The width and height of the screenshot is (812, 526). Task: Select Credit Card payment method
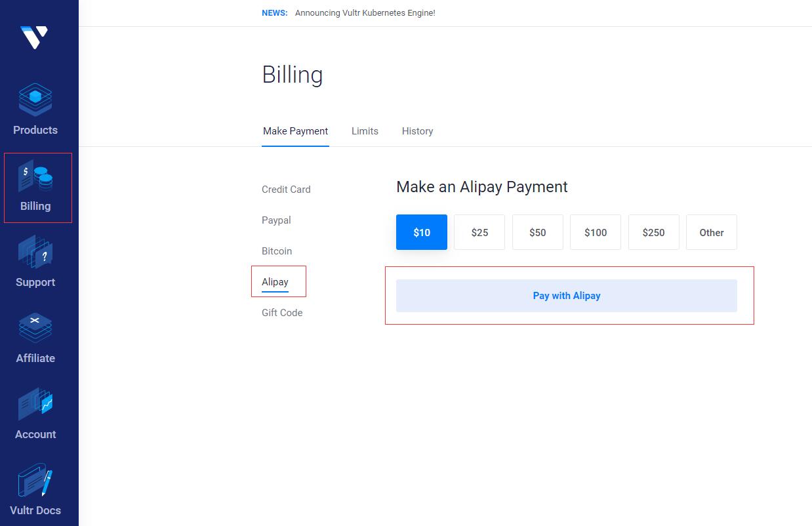(286, 190)
